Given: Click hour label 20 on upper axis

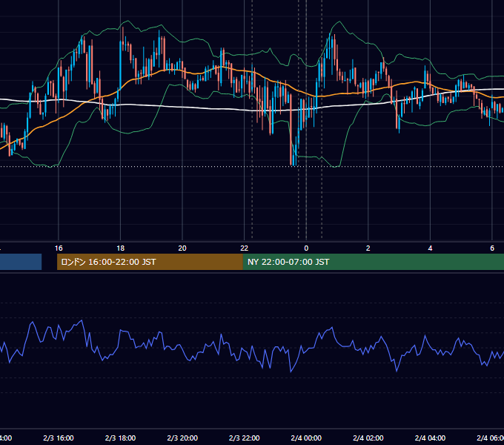Looking at the screenshot, I should [x=182, y=248].
